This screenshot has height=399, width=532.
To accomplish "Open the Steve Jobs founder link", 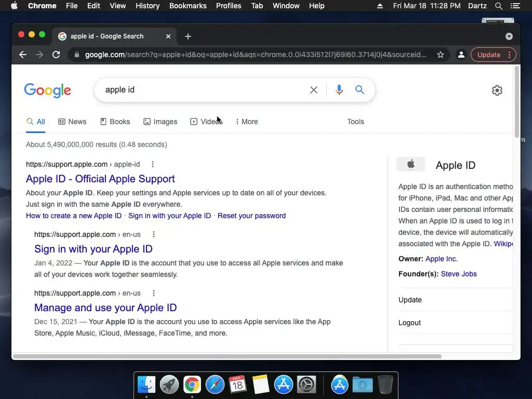I will click(x=459, y=274).
